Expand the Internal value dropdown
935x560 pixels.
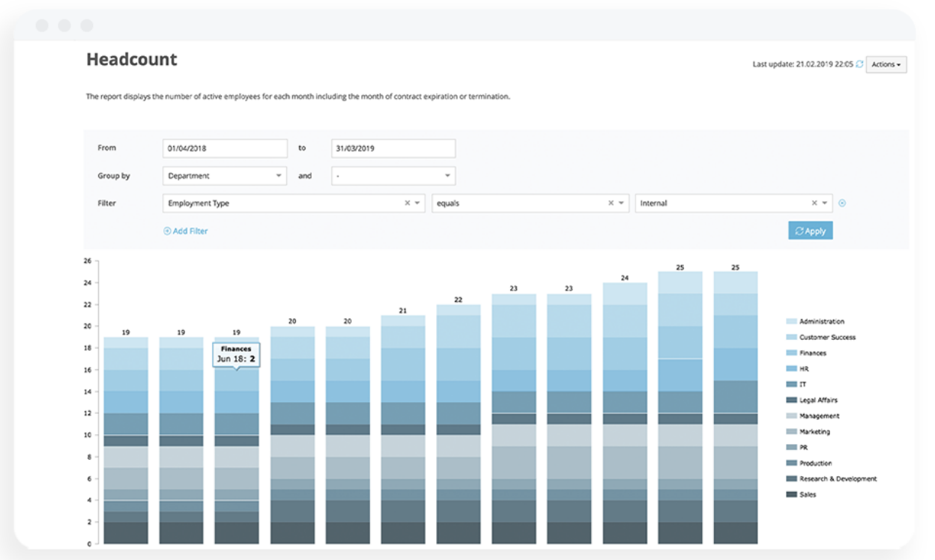[825, 203]
